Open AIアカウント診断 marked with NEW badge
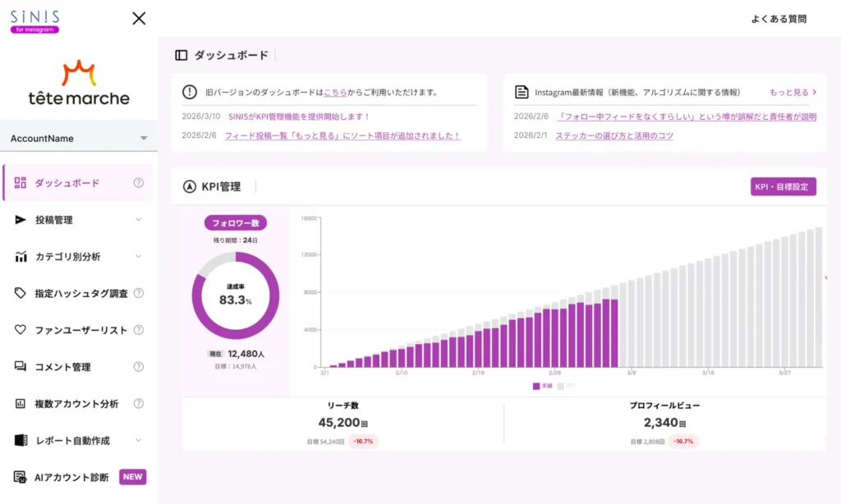841x504 pixels. coord(66,476)
